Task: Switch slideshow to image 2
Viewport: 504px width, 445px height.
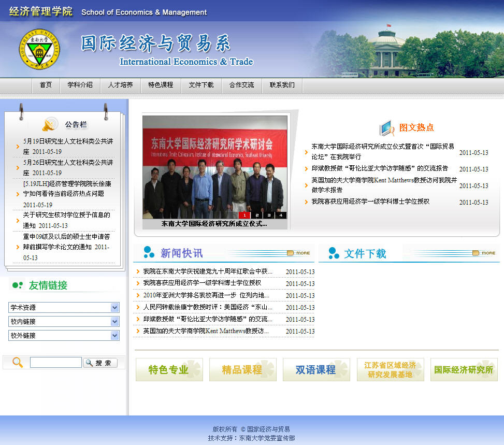Action: [x=256, y=215]
